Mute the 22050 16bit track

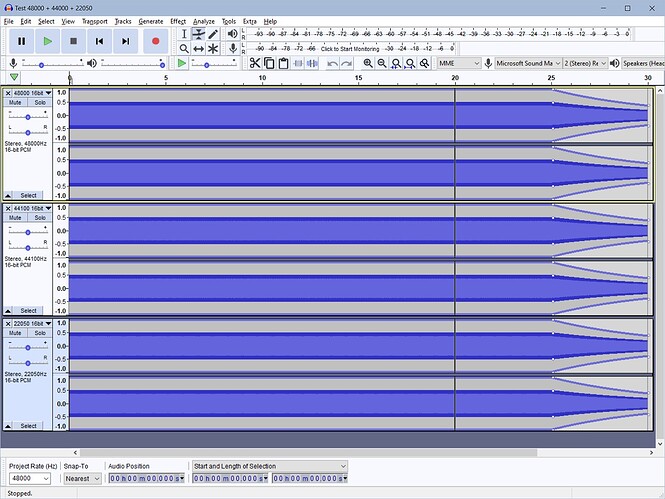(x=16, y=333)
